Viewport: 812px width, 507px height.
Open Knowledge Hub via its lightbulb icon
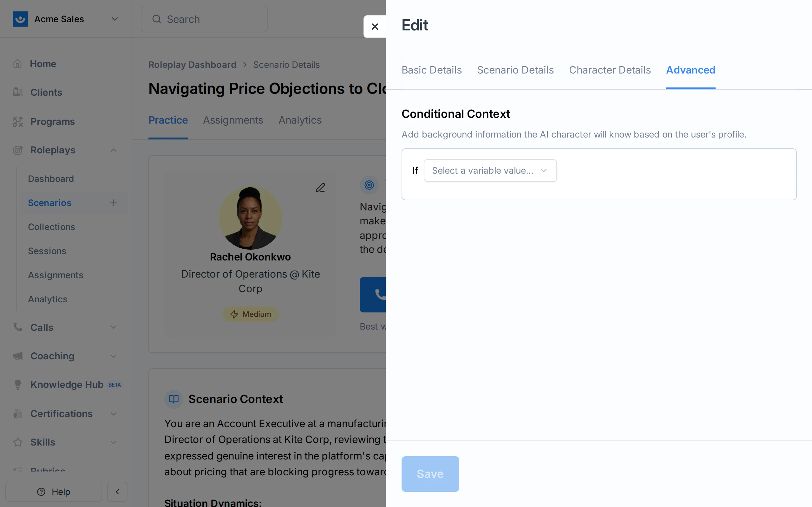coord(17,384)
